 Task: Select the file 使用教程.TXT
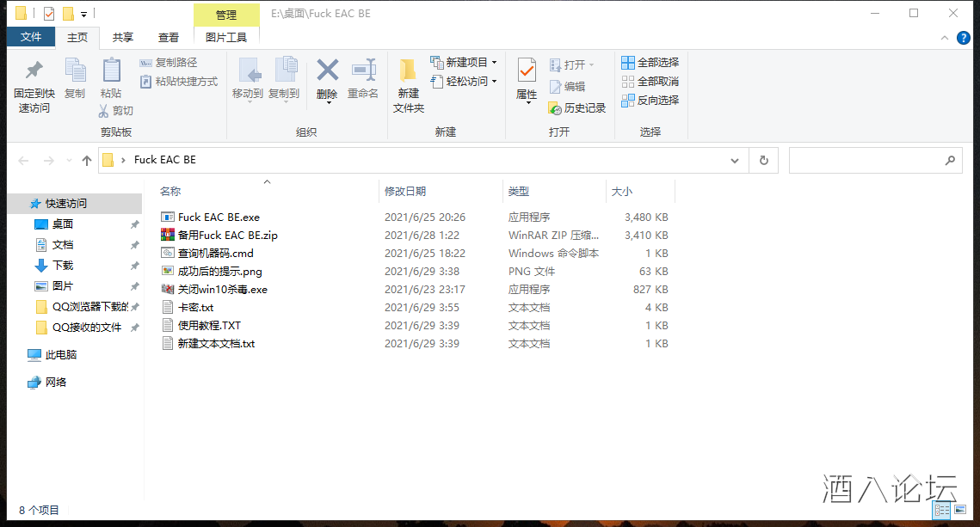tap(209, 326)
